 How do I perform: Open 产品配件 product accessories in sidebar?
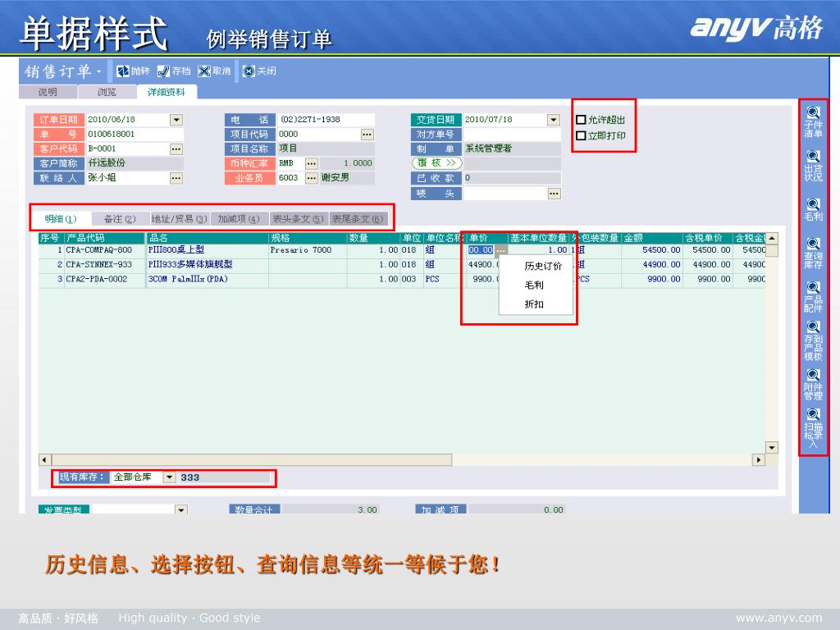(813, 297)
